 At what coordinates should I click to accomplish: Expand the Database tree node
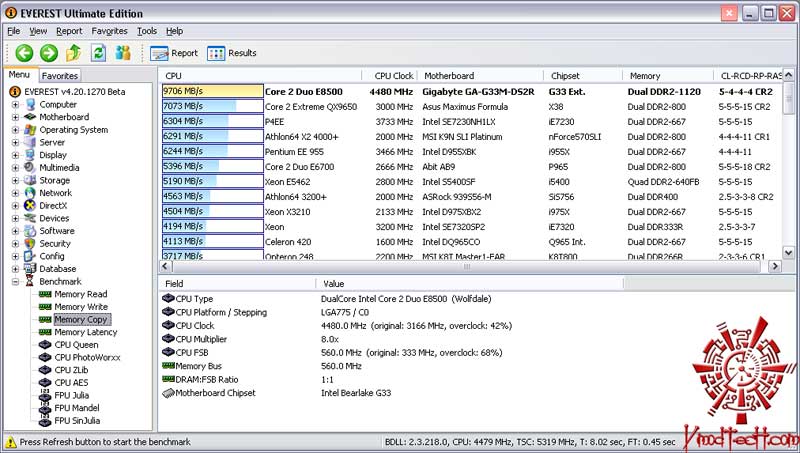point(15,269)
